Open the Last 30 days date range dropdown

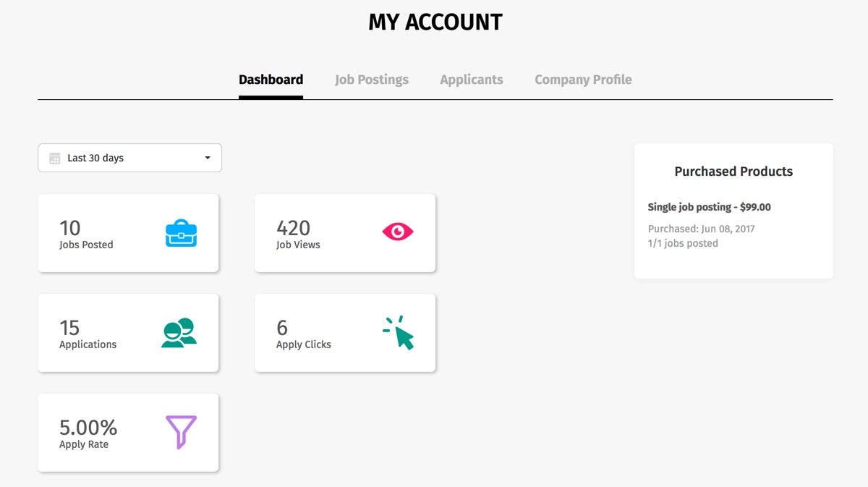click(x=129, y=157)
